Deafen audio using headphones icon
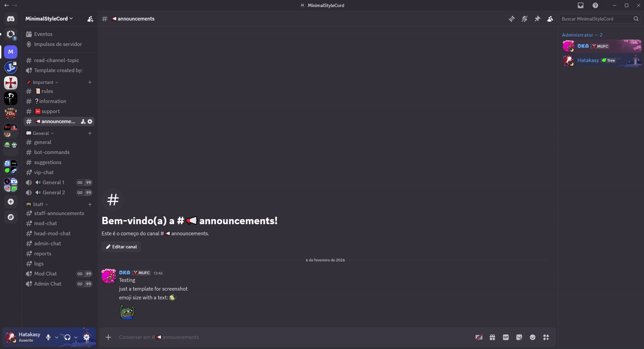Image resolution: width=644 pixels, height=349 pixels. pyautogui.click(x=67, y=337)
